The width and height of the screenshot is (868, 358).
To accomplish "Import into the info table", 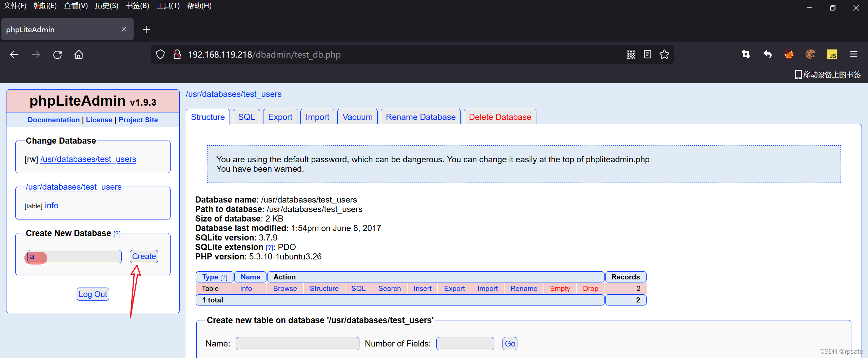I will pos(488,289).
